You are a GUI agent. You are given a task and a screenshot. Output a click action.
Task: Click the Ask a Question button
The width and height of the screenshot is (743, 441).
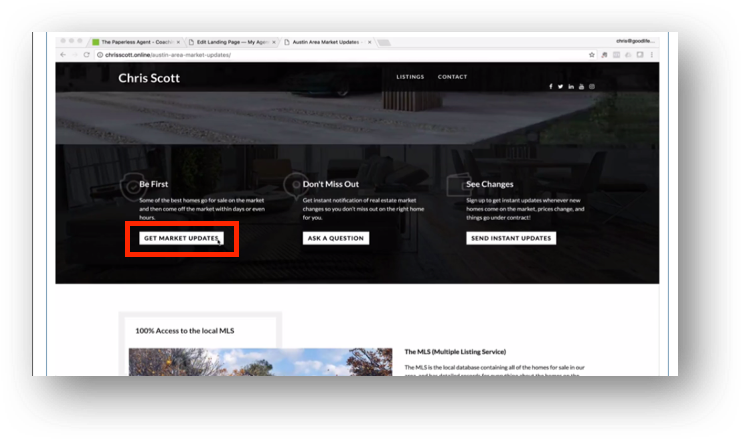point(336,238)
